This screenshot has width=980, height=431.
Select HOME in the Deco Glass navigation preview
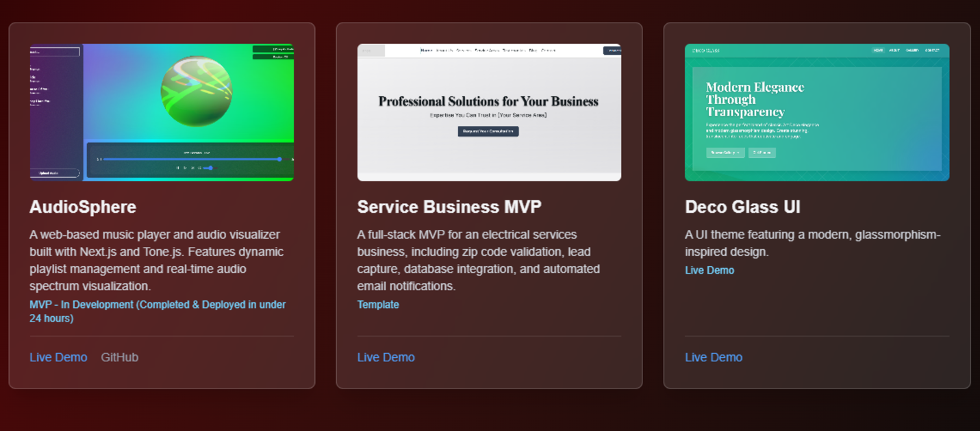coord(879,49)
